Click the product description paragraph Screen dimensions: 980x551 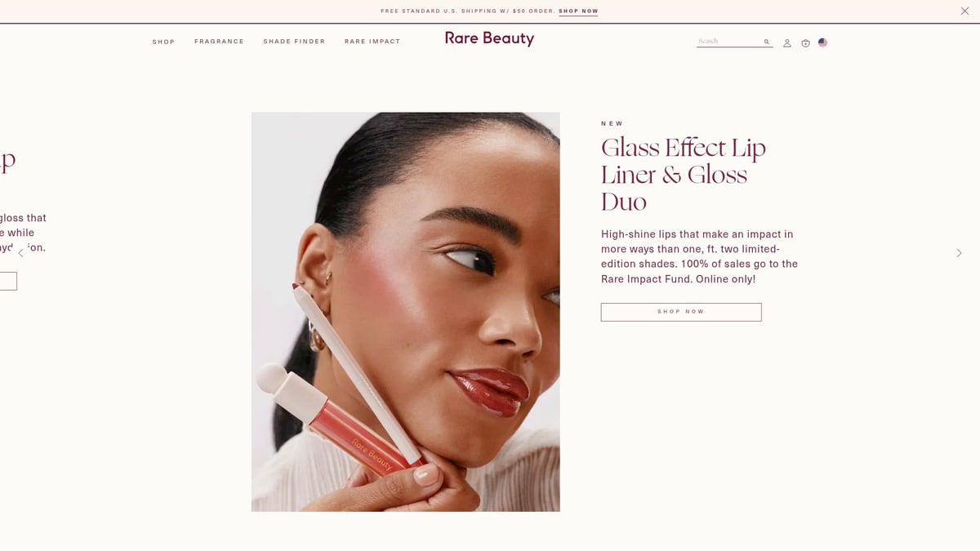tap(699, 256)
